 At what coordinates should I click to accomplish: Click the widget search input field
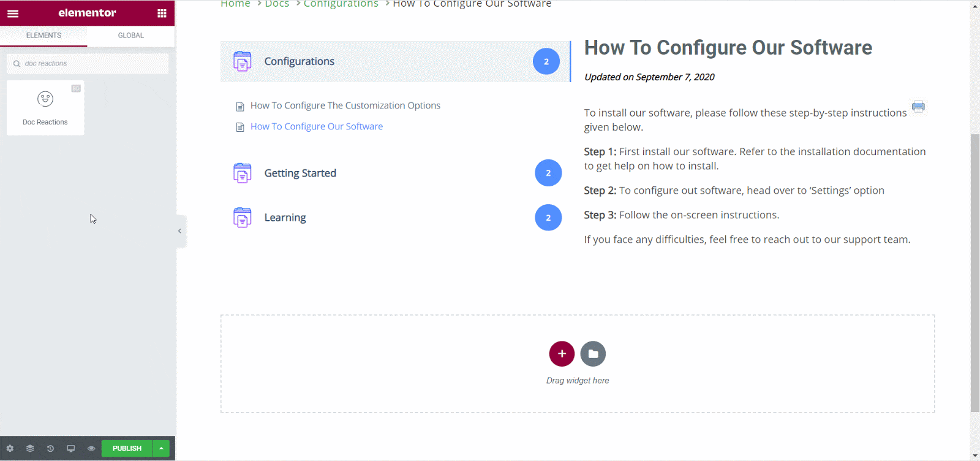[x=92, y=64]
